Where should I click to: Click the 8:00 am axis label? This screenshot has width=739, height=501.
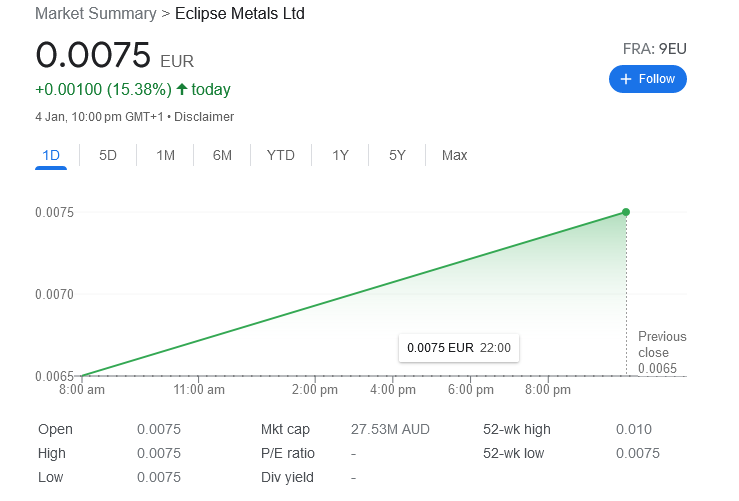82,390
